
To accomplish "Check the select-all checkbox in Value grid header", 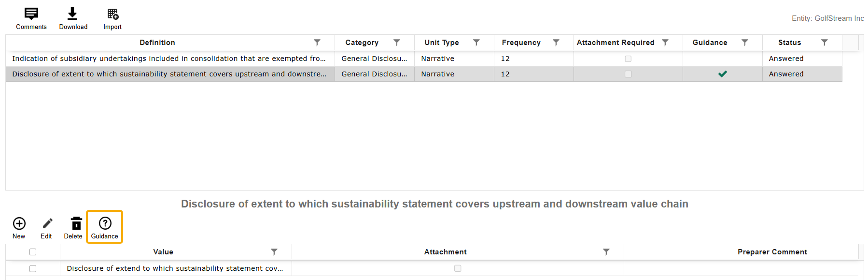I will 33,252.
